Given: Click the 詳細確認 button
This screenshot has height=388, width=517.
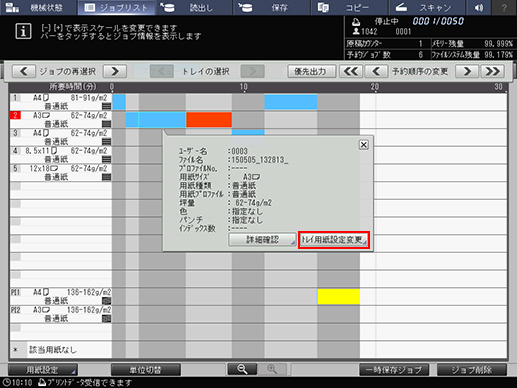Looking at the screenshot, I should coord(262,240).
